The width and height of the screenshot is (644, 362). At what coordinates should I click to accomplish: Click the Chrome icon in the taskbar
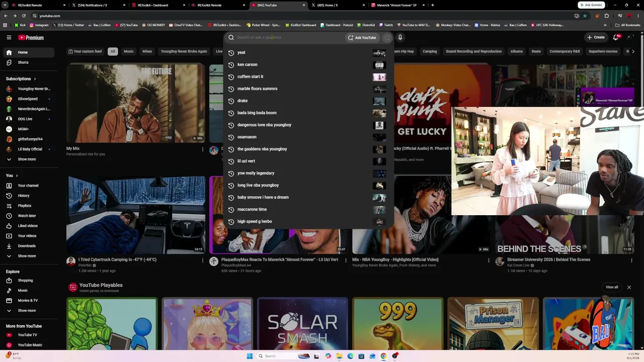click(383, 356)
